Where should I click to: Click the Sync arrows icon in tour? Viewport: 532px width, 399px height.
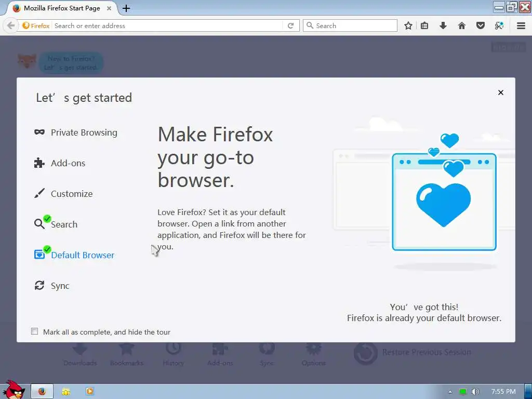point(39,285)
